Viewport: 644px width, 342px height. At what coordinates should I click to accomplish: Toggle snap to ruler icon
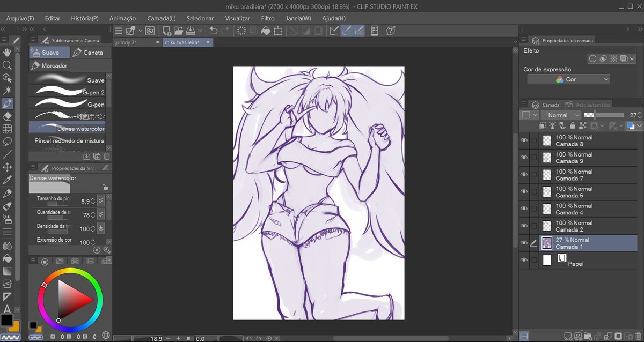pos(334,31)
